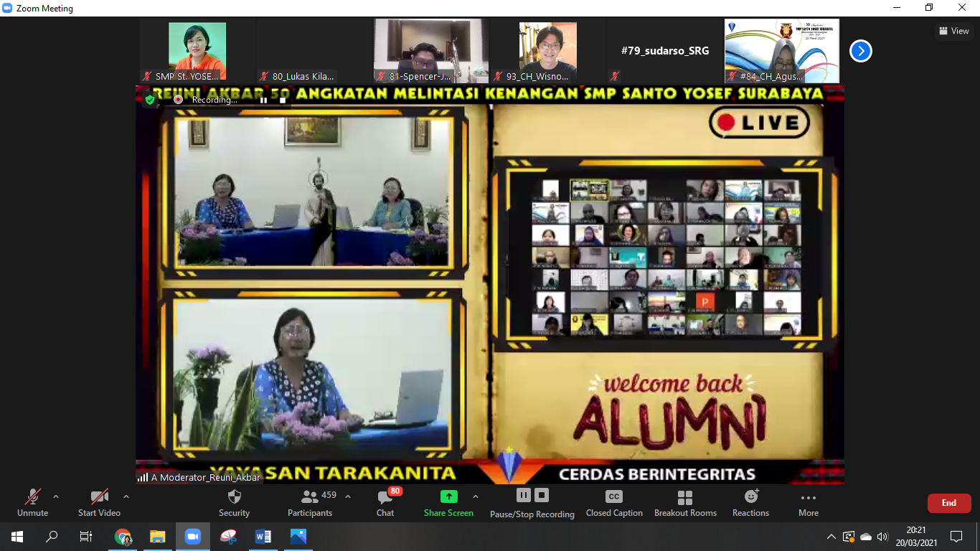The height and width of the screenshot is (551, 980).
Task: Open the More options menu
Action: [809, 503]
